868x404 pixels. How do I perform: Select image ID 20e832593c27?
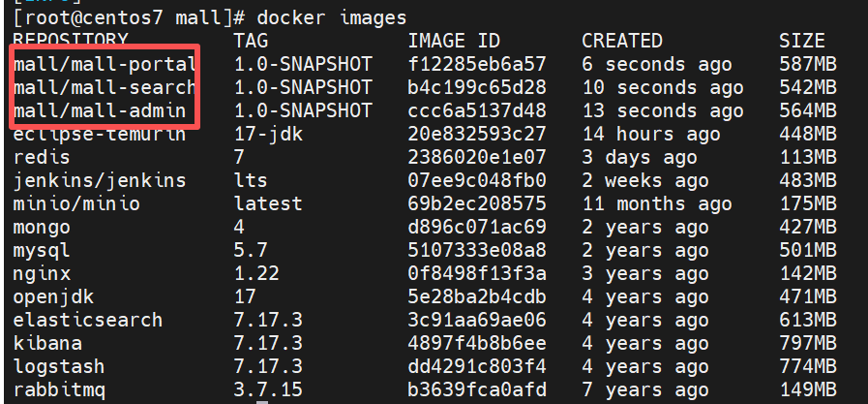point(477,134)
